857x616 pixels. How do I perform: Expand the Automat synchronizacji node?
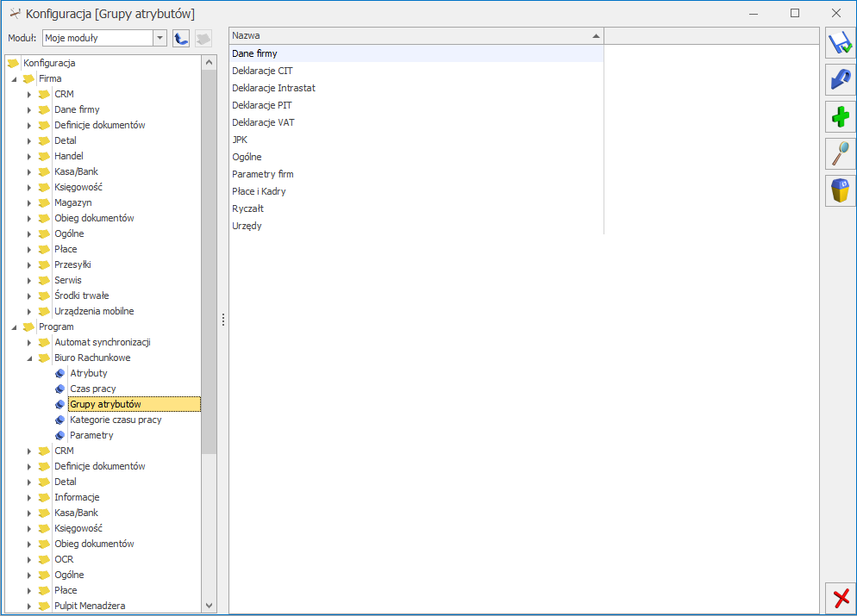pyautogui.click(x=29, y=342)
